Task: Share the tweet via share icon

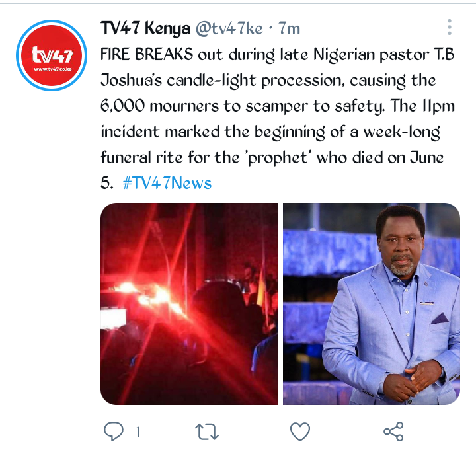Action: point(393,431)
